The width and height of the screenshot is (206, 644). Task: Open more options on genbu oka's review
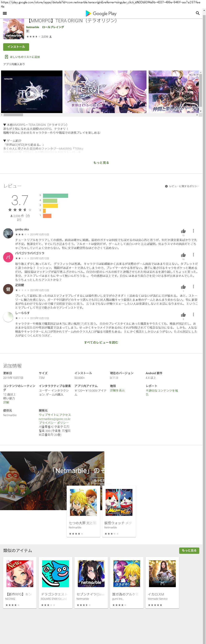click(193, 231)
